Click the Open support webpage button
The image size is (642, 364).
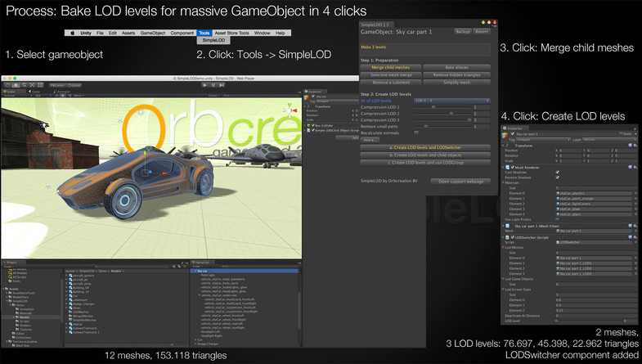(x=460, y=182)
